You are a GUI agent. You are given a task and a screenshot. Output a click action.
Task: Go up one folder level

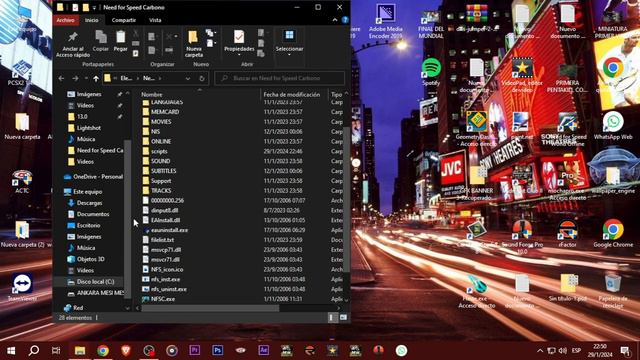[96, 78]
